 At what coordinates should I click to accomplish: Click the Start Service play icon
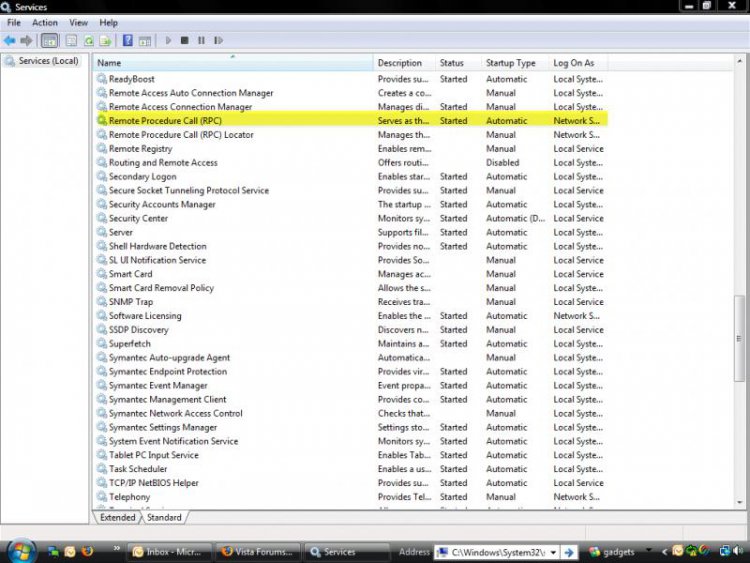pyautogui.click(x=168, y=41)
